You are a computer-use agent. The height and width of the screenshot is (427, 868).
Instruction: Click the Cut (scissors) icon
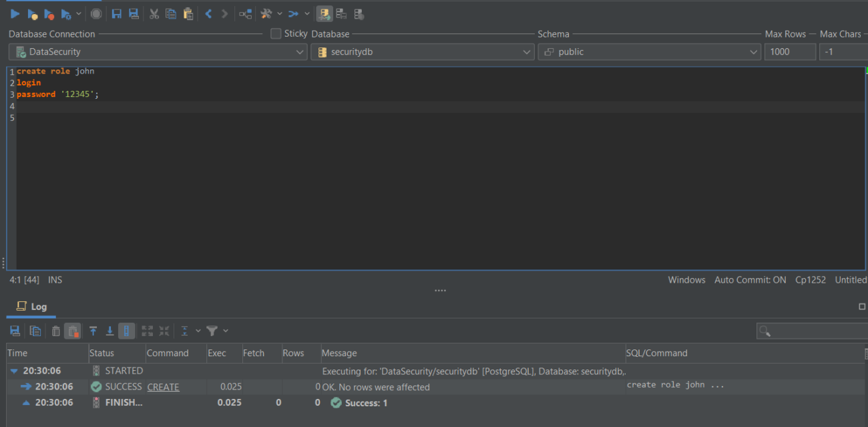[154, 13]
